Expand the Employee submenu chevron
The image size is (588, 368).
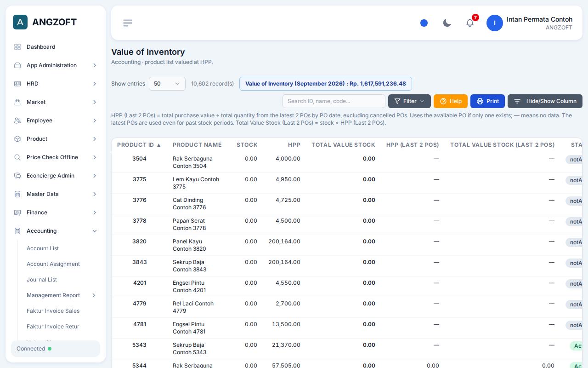(x=95, y=121)
